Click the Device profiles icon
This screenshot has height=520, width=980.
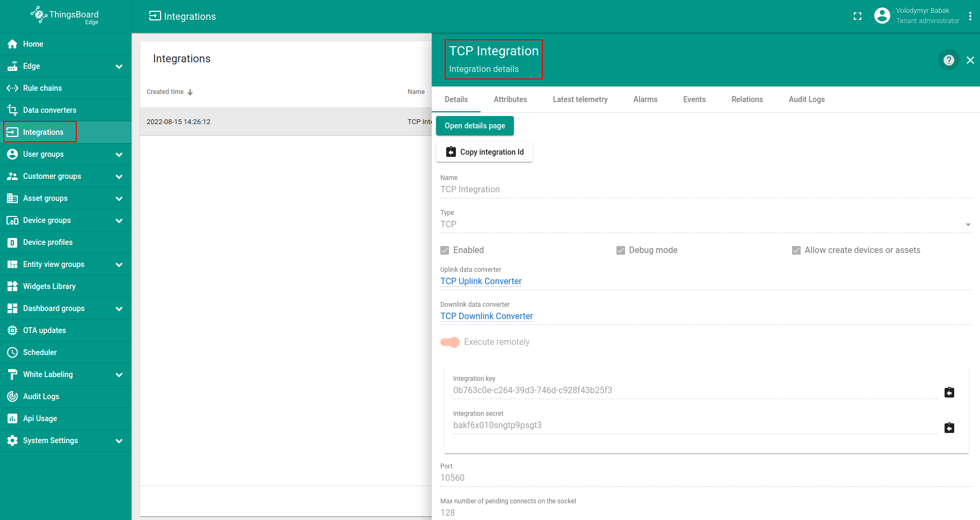click(x=12, y=242)
